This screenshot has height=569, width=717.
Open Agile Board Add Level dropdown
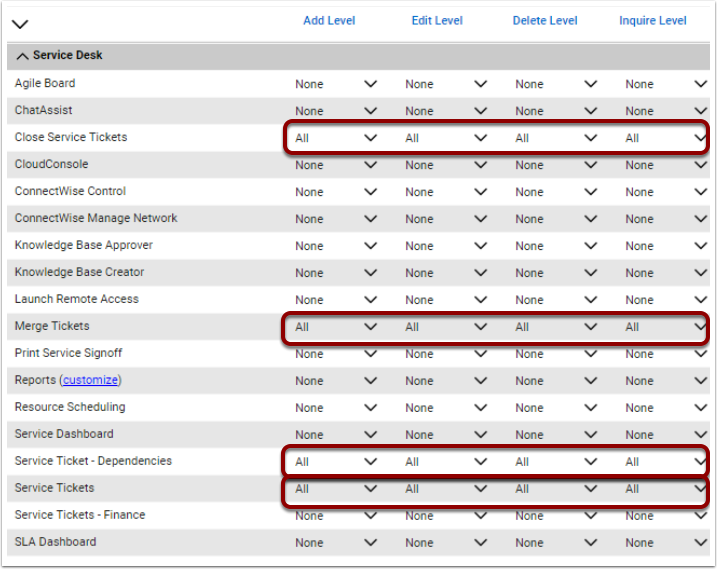point(336,84)
